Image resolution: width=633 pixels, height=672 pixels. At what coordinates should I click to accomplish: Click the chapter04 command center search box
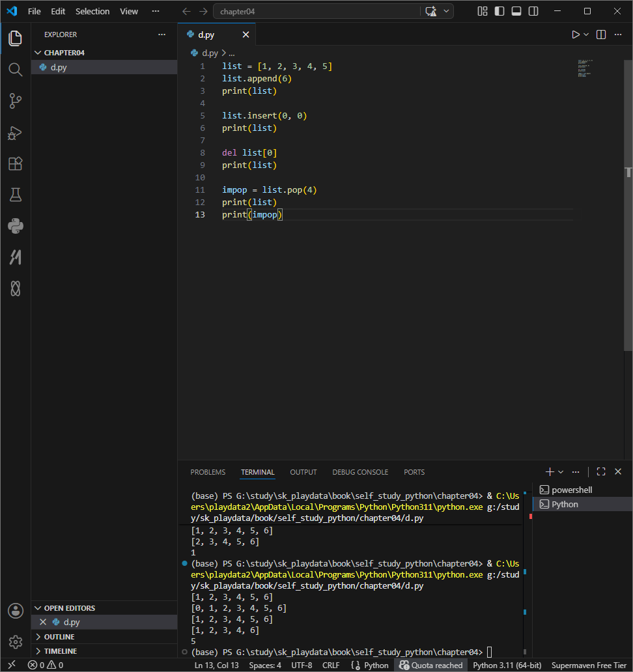[316, 12]
